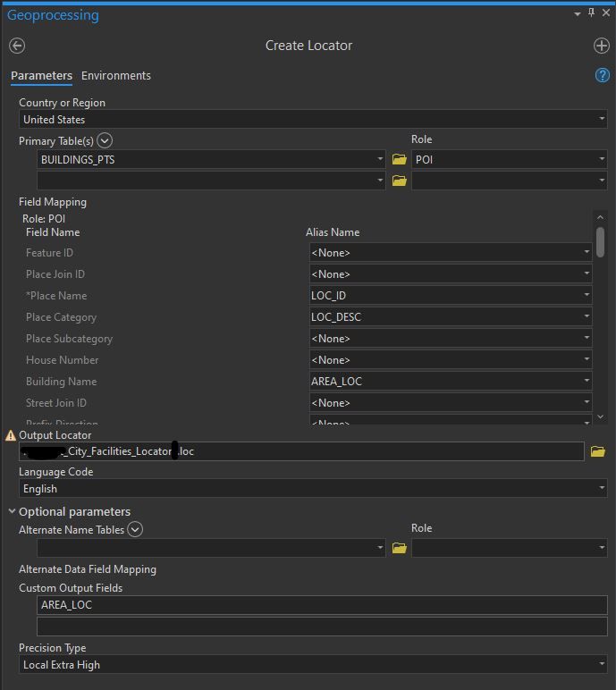Switch to the Environments tab
Viewport: 616px width, 690px height.
tap(116, 76)
